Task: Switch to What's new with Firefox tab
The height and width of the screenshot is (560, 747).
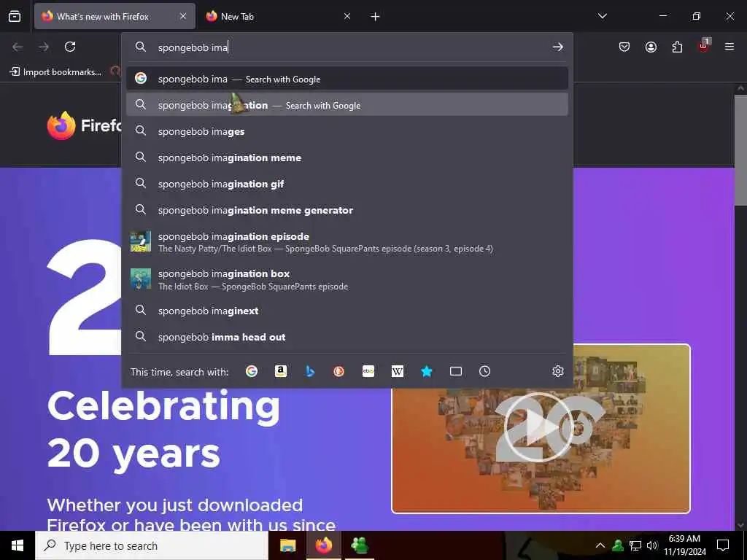Action: pyautogui.click(x=115, y=16)
